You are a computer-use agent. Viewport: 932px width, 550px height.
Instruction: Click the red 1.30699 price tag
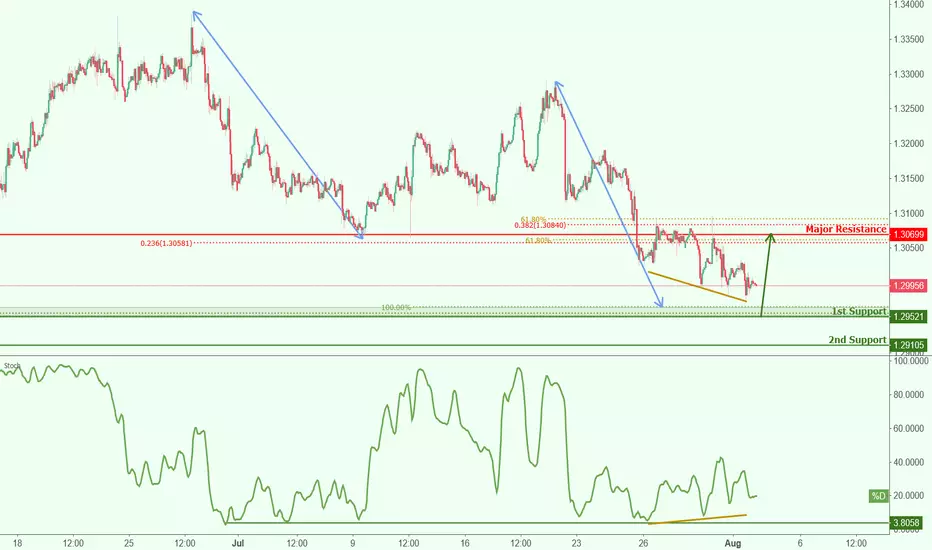tap(908, 235)
